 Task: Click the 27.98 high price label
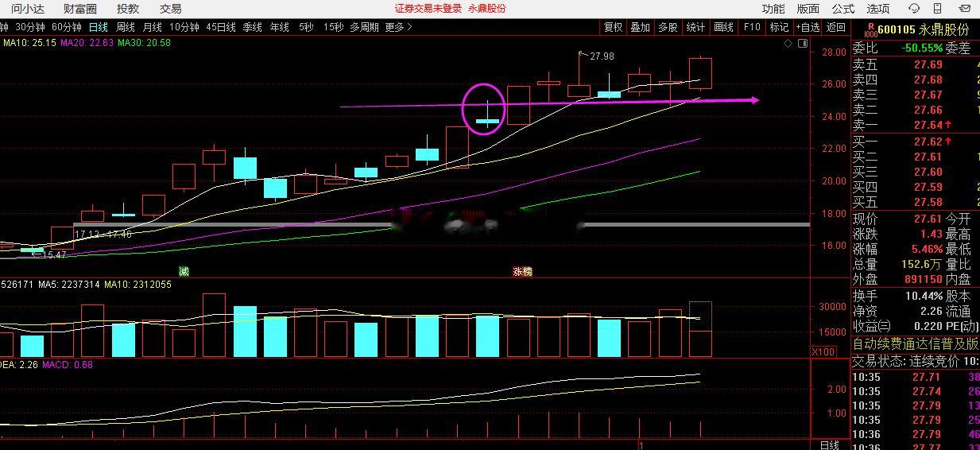click(602, 56)
